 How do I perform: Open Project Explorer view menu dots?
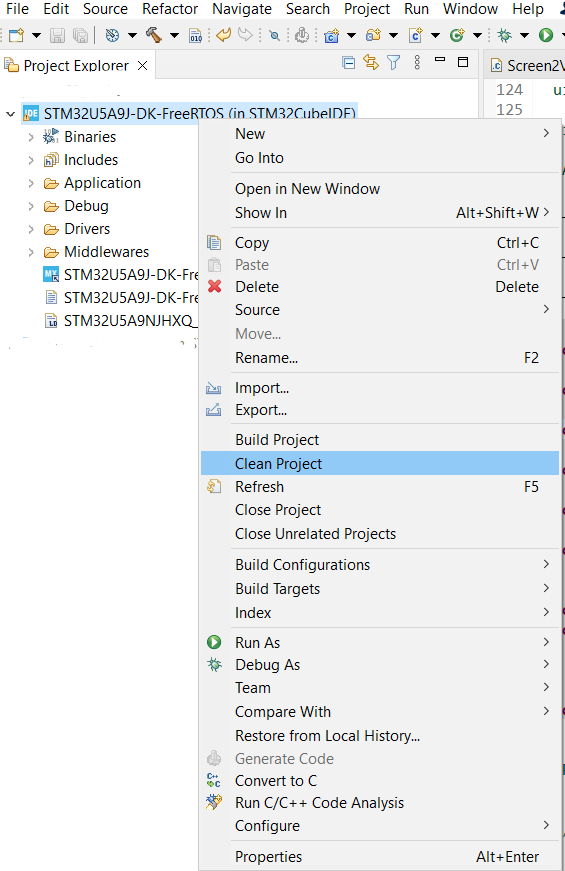click(417, 62)
